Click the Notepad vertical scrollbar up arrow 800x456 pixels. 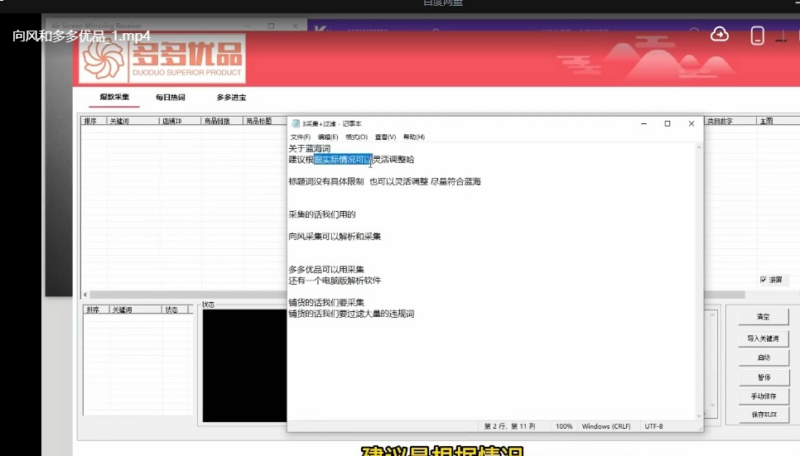[x=698, y=147]
